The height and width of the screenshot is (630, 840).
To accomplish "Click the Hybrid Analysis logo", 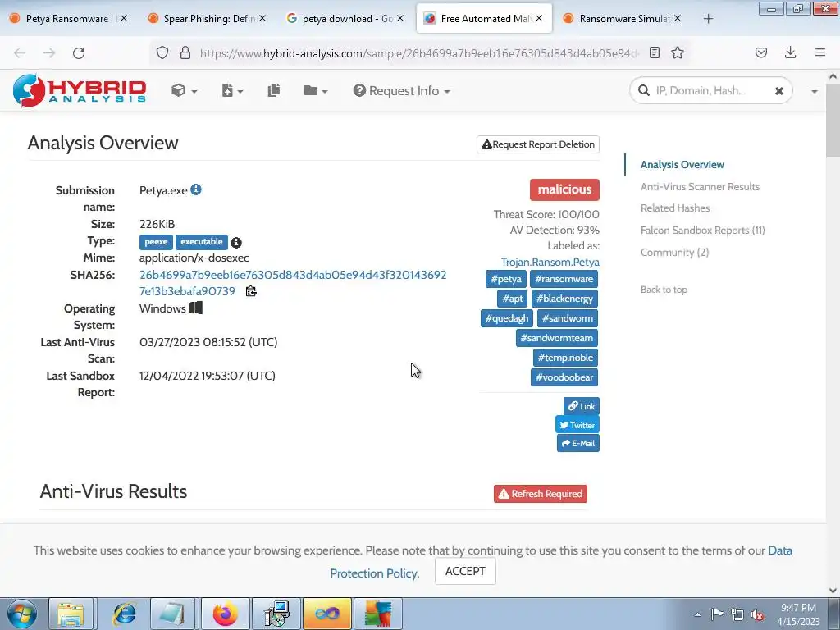I will (x=80, y=90).
